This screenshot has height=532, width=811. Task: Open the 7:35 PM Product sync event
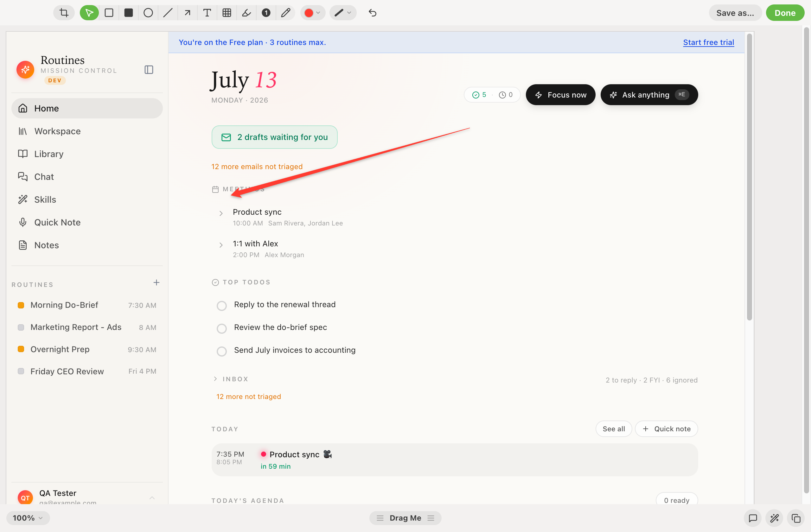click(455, 460)
